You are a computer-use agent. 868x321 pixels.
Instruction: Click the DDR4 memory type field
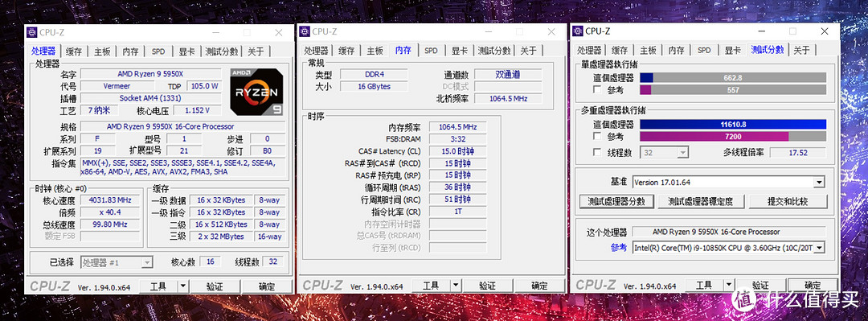click(x=374, y=74)
